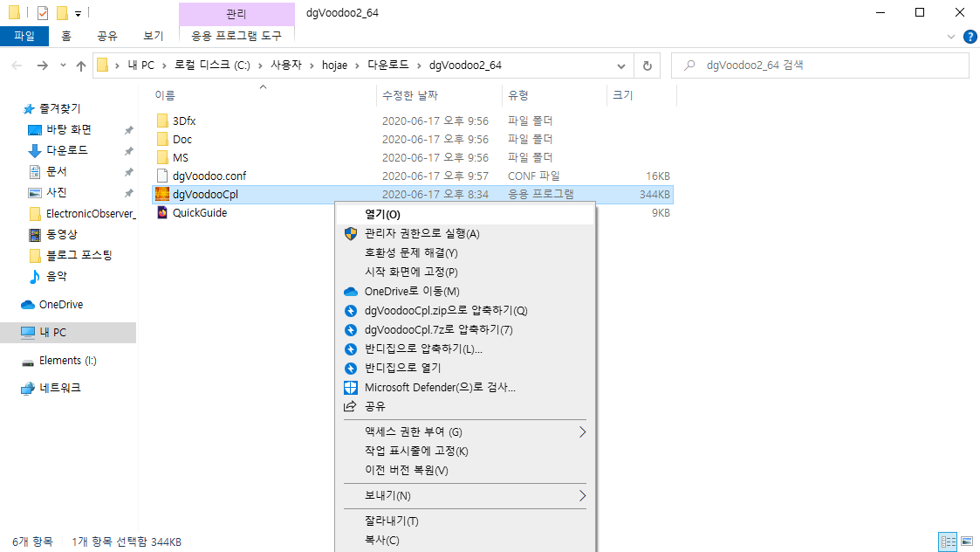980x552 pixels.
Task: Choose 관리자 권한으로 실행(A)
Action: click(465, 233)
